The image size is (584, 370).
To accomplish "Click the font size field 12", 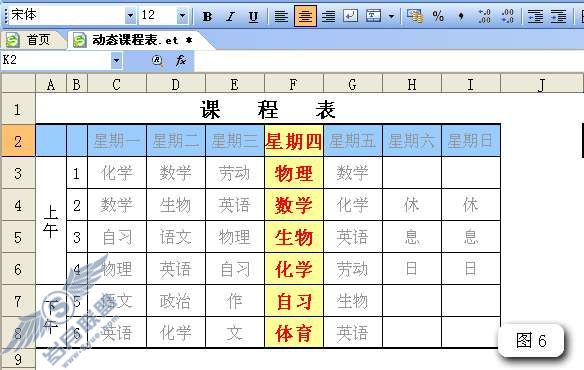I will (158, 16).
